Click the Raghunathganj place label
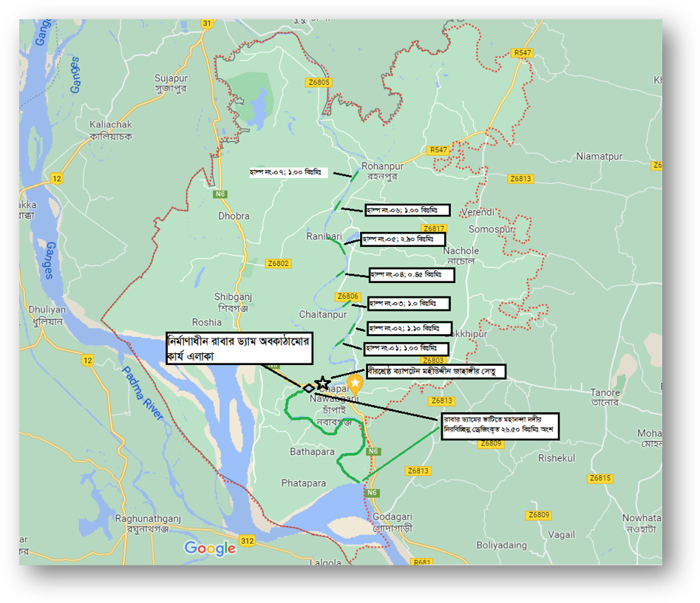 point(148,523)
